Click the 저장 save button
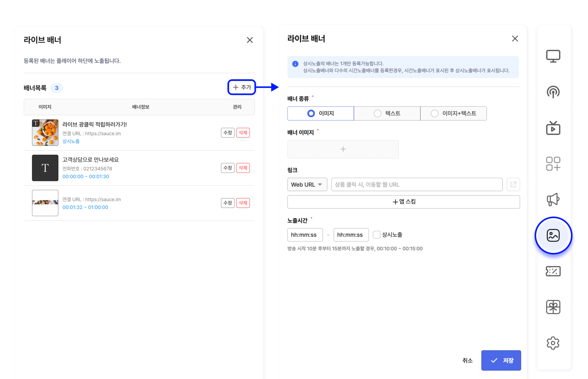This screenshot has height=379, width=588. pyautogui.click(x=501, y=360)
